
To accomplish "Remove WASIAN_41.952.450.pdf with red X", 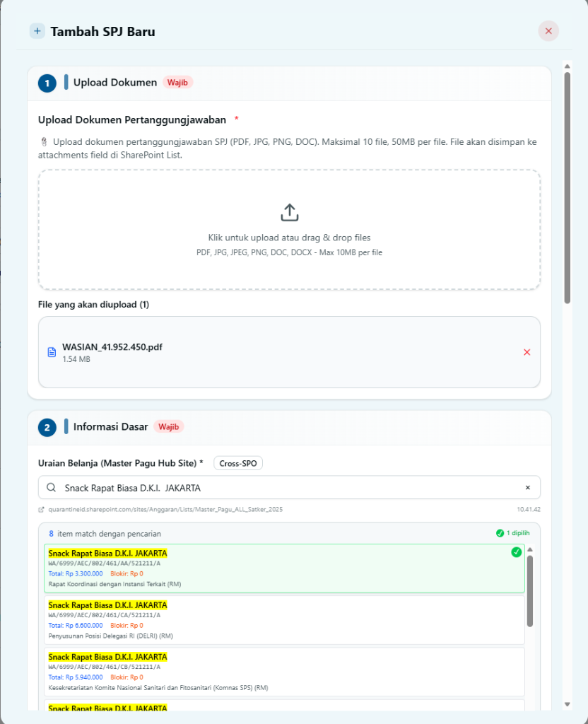I will (527, 352).
